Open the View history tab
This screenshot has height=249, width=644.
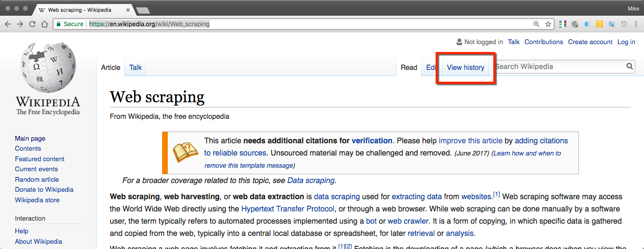[465, 67]
